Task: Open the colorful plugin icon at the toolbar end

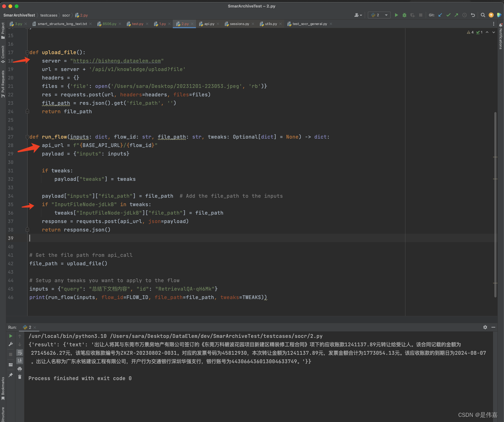Action: pyautogui.click(x=499, y=15)
